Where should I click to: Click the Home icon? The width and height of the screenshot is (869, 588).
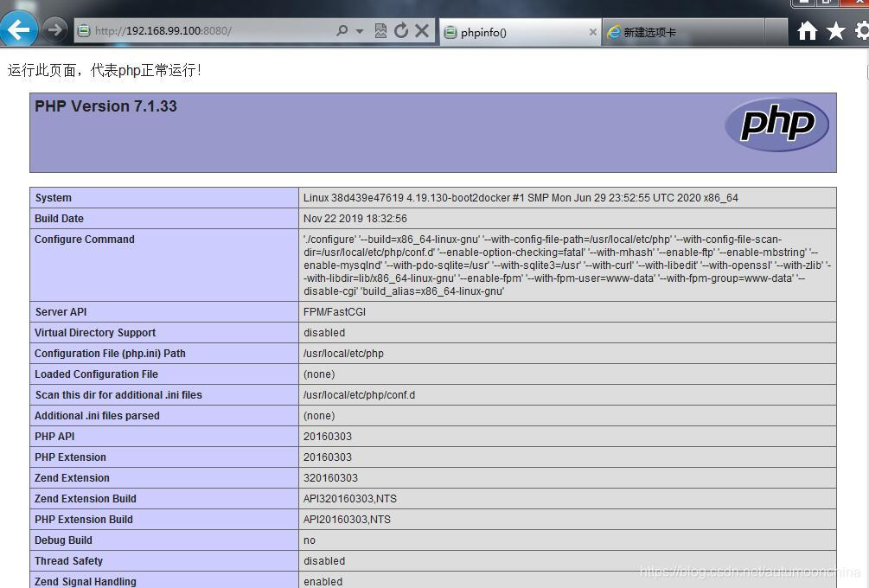pos(808,30)
